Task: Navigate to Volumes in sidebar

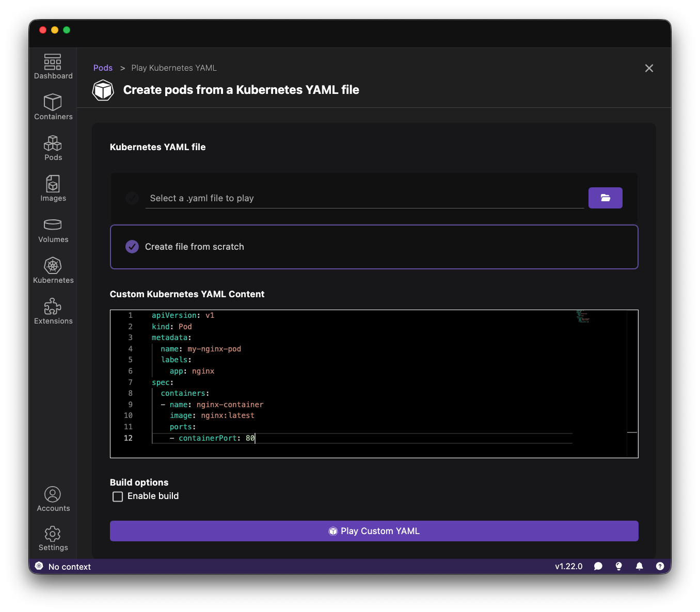Action: pyautogui.click(x=53, y=230)
